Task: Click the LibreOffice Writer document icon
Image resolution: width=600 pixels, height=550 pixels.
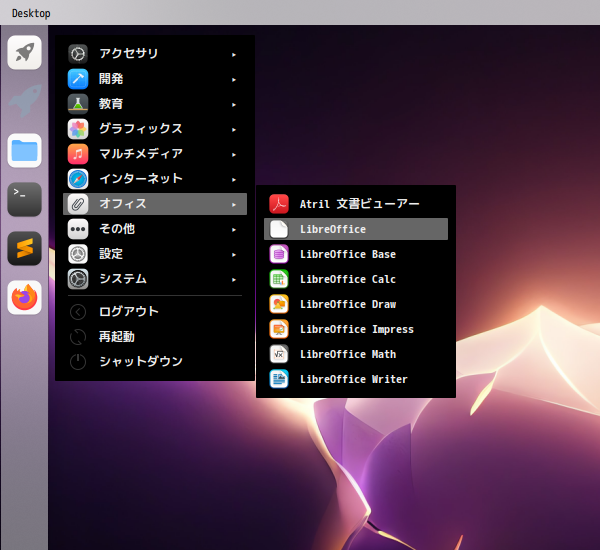Action: click(x=279, y=379)
